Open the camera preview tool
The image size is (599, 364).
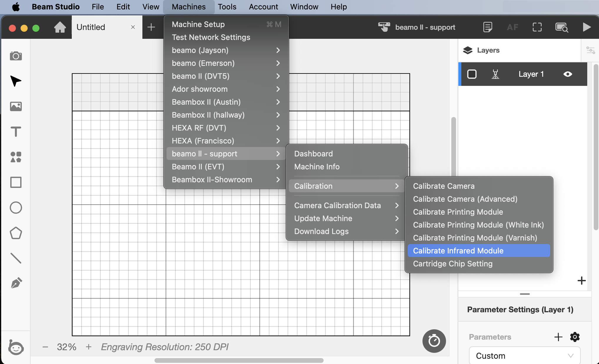point(16,56)
